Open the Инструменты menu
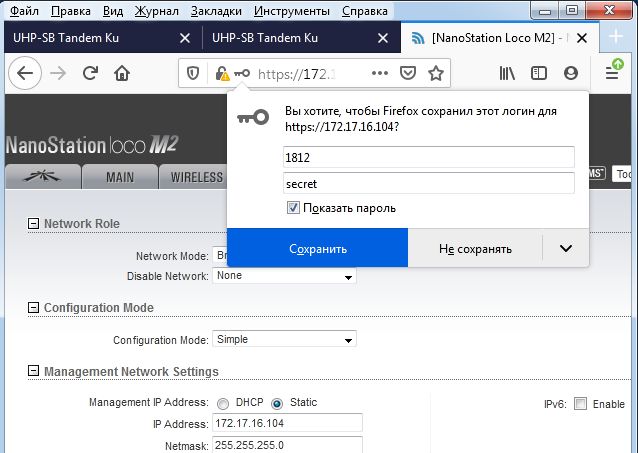 (292, 11)
